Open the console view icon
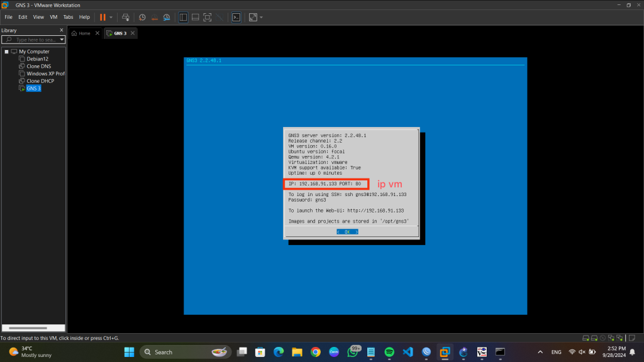This screenshot has width=644, height=362. pyautogui.click(x=236, y=18)
